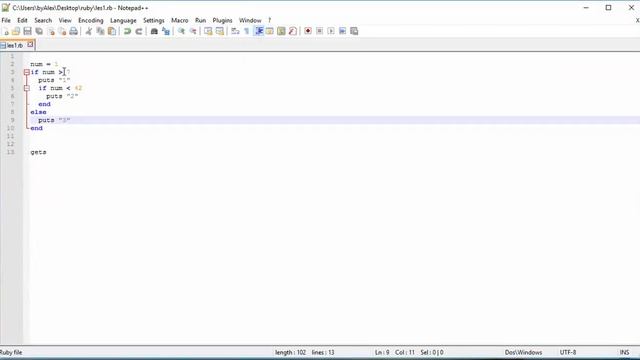The height and width of the screenshot is (360, 640).
Task: Play back the recorded macro icon
Action: click(331, 31)
